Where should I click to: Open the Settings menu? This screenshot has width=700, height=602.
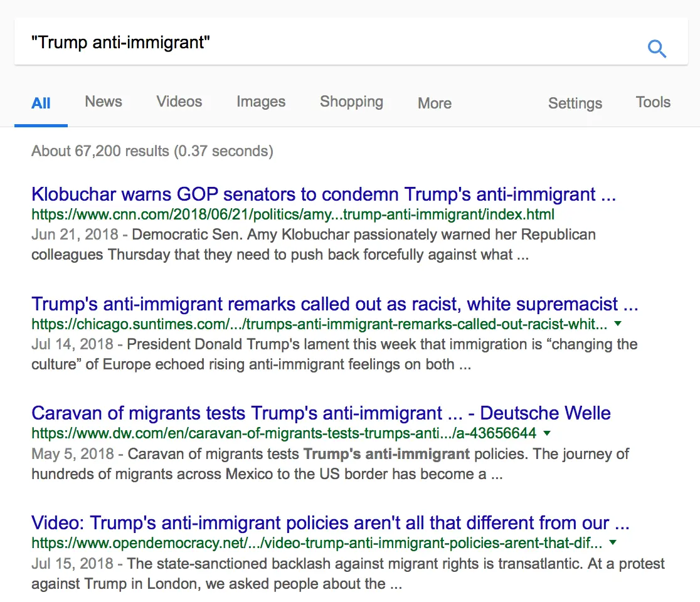[575, 103]
